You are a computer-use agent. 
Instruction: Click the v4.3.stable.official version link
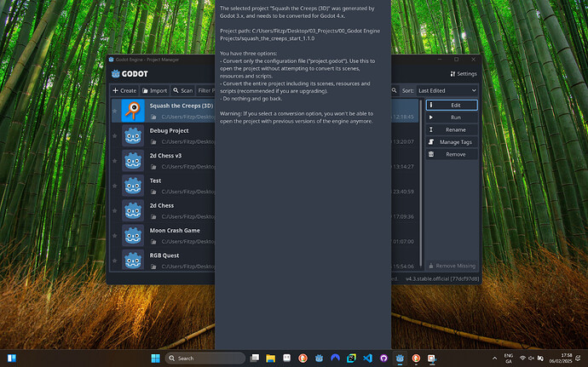point(442,279)
